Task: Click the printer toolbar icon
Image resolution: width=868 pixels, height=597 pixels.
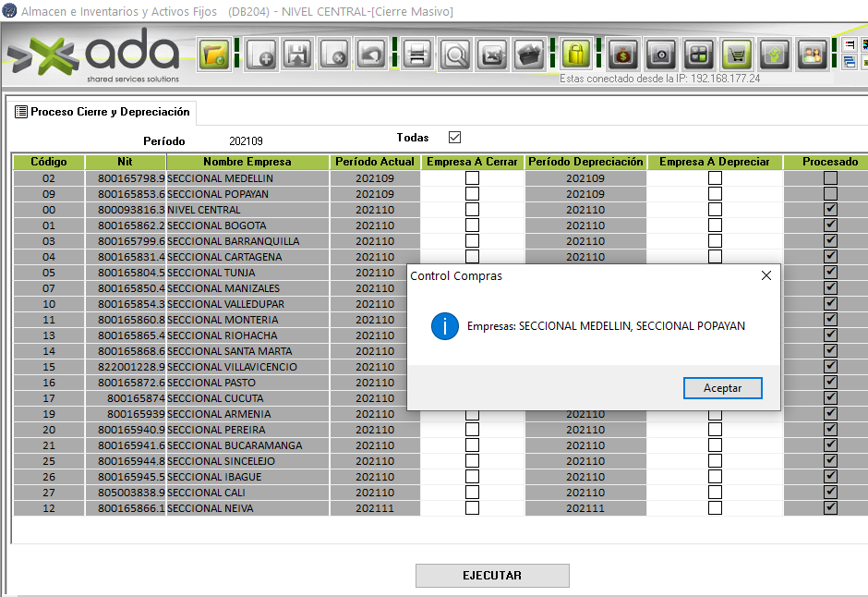Action: pos(417,55)
